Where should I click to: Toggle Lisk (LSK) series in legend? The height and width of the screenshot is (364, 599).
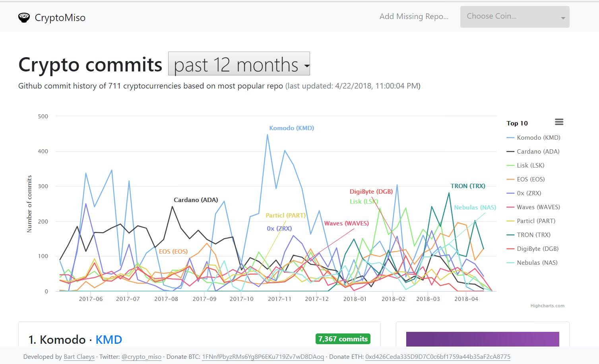tap(525, 166)
